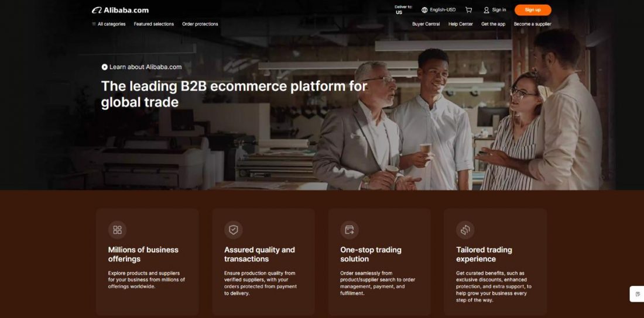Open Get the app menu
Image resolution: width=644 pixels, height=318 pixels.
click(494, 24)
